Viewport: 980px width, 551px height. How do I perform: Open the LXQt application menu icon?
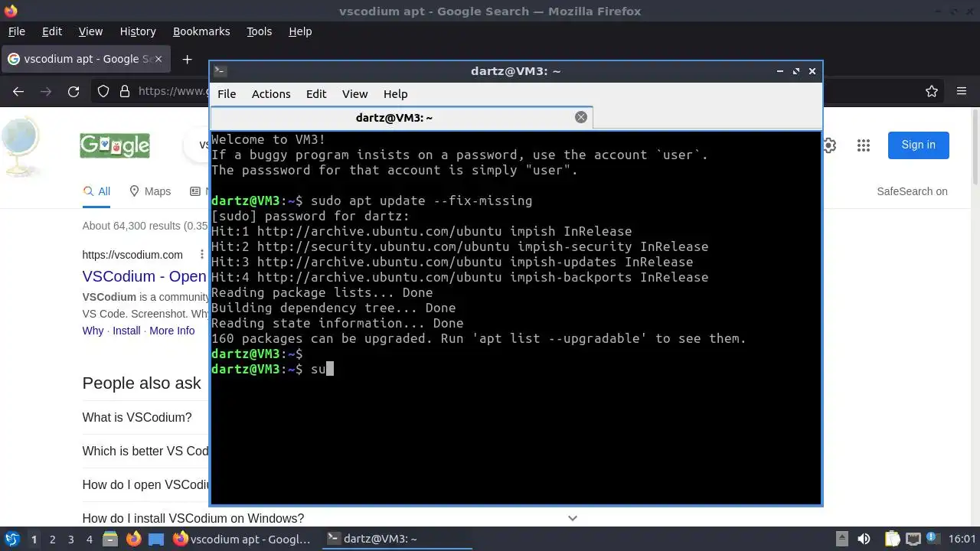[12, 539]
